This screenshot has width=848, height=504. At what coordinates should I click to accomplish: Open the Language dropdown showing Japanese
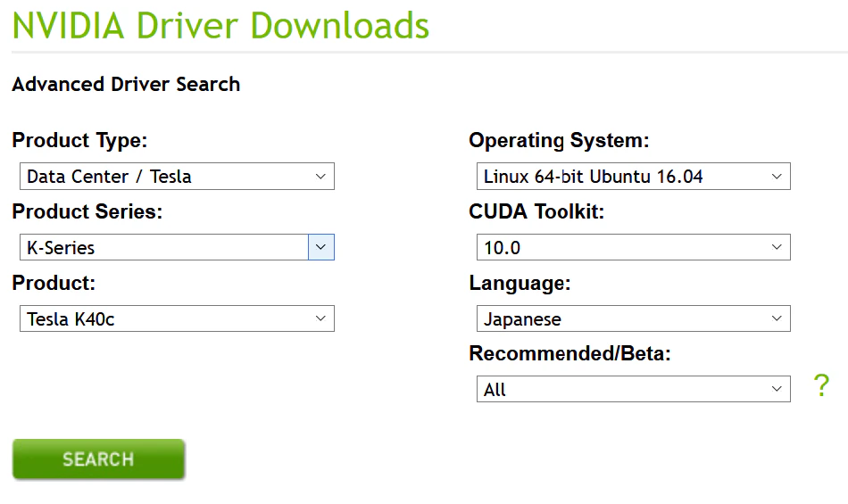633,318
